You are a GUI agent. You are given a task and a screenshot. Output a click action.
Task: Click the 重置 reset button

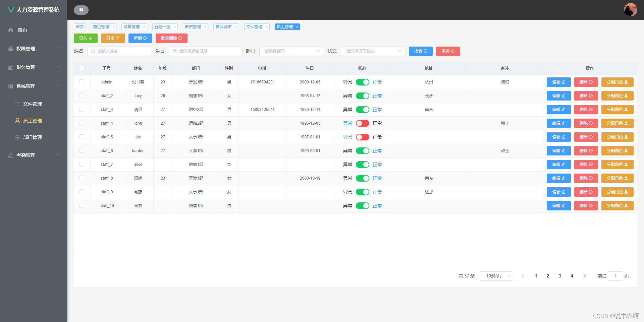(x=448, y=51)
